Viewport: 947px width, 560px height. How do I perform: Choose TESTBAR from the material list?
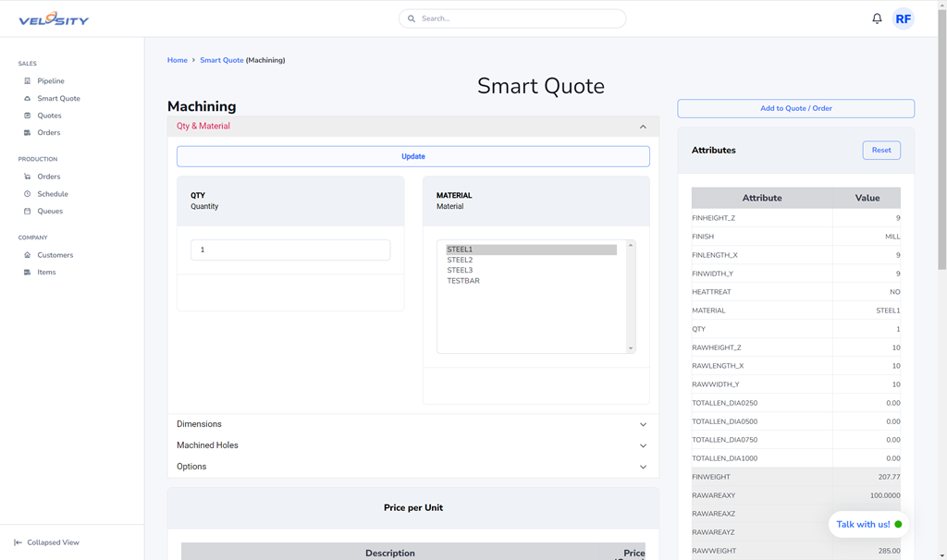tap(463, 281)
